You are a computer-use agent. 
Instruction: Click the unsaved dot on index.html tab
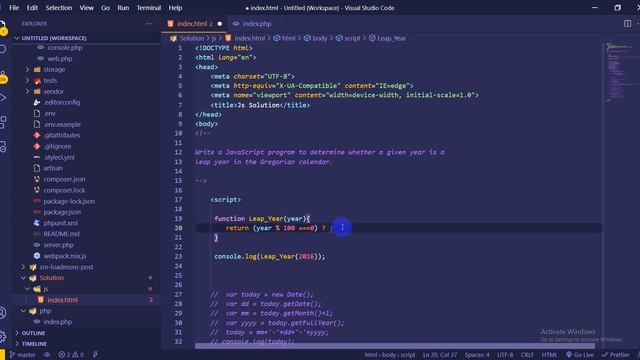[220, 24]
